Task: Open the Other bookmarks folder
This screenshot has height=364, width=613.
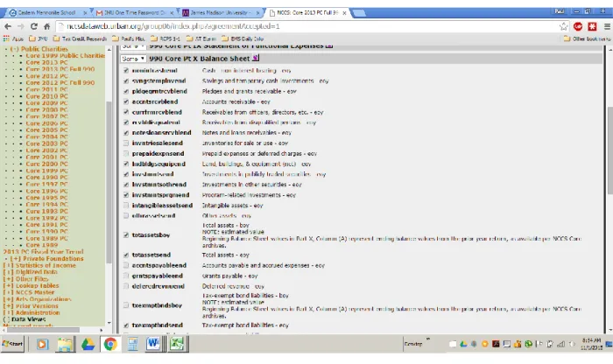Action: click(x=587, y=38)
